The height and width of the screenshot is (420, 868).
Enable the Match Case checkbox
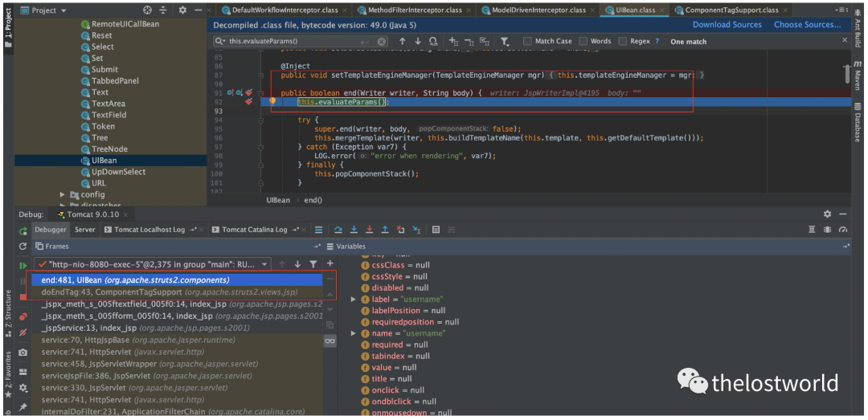click(x=527, y=41)
